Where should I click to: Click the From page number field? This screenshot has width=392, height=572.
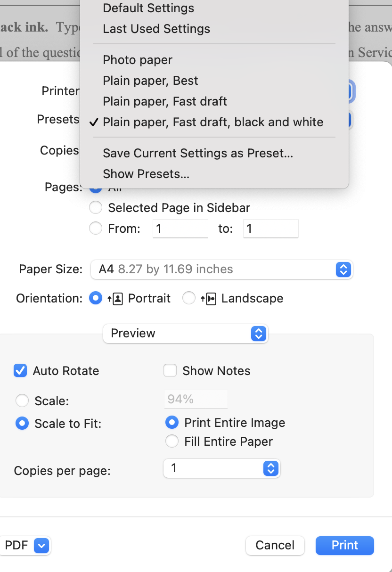(180, 229)
